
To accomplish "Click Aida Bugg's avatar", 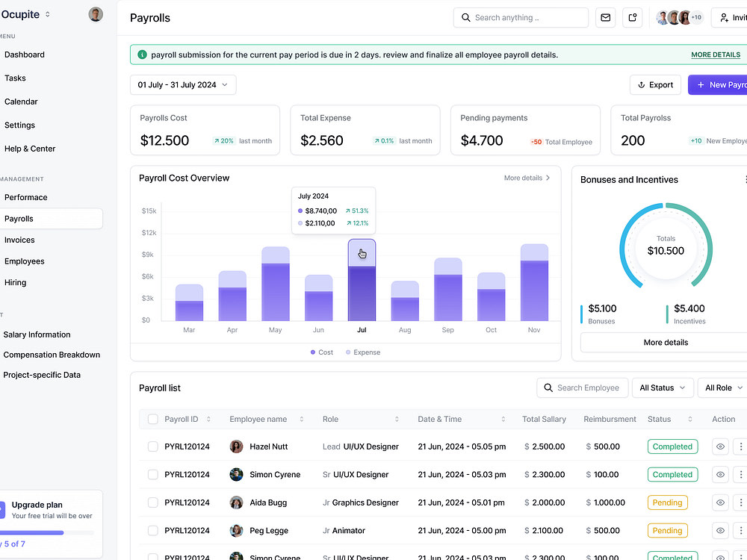I will point(236,503).
